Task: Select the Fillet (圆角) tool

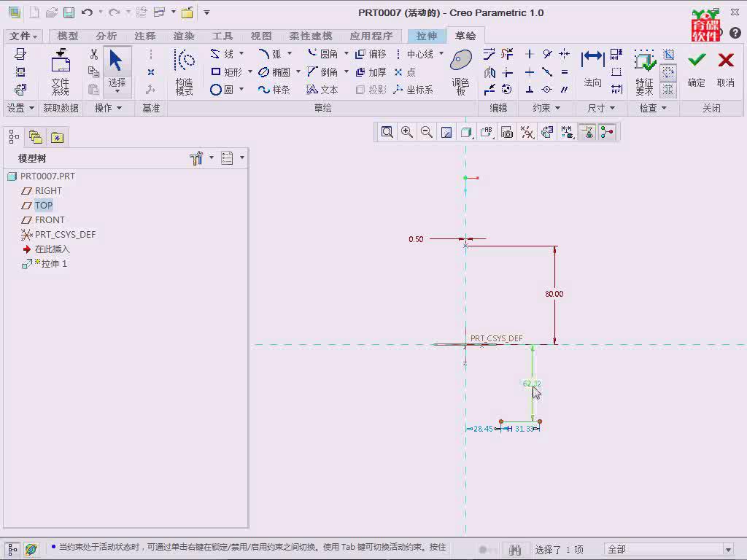Action: pos(322,54)
